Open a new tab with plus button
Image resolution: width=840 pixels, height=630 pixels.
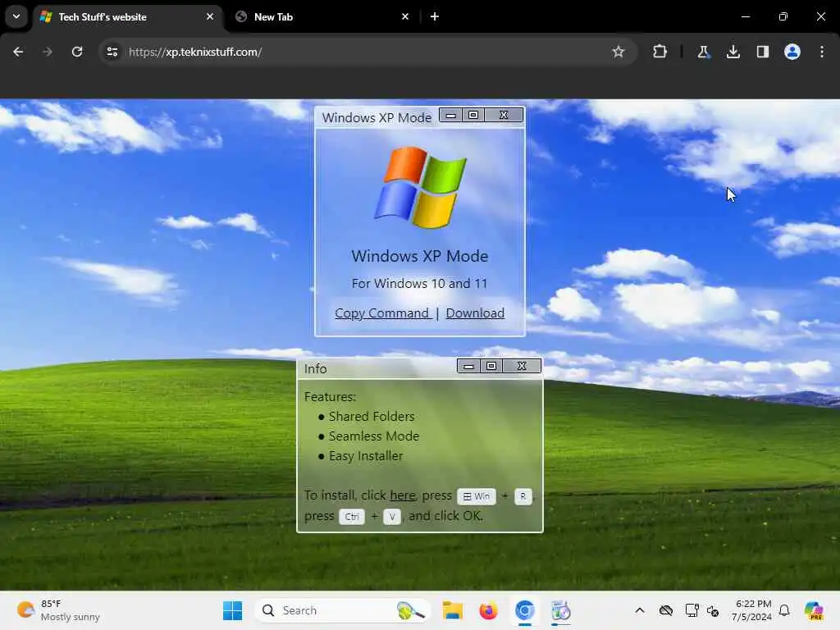coord(435,16)
